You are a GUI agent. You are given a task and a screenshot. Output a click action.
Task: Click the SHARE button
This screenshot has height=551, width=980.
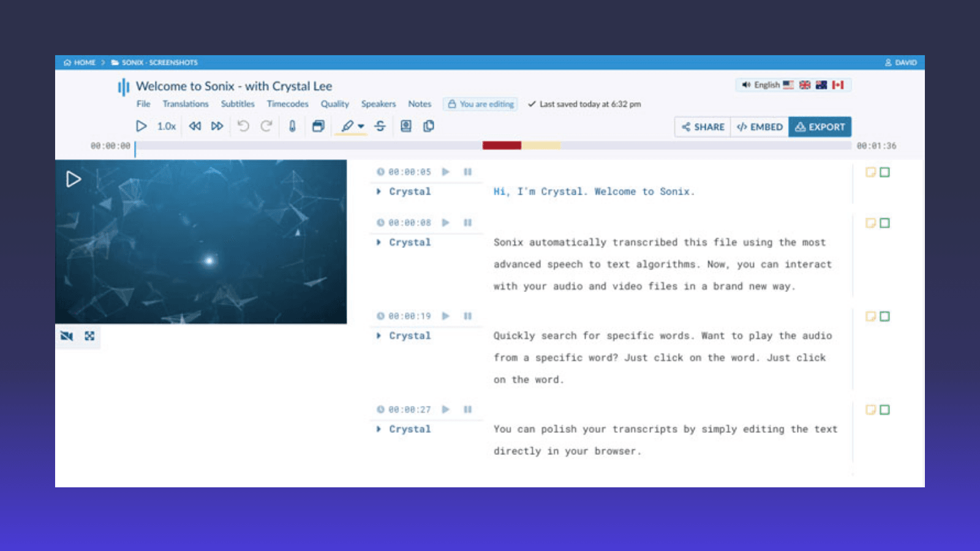[x=703, y=127]
